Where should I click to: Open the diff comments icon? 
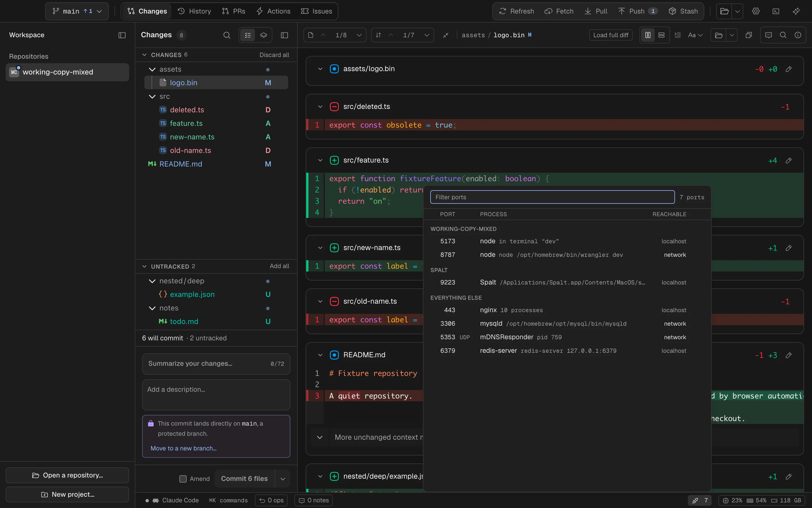click(x=768, y=35)
